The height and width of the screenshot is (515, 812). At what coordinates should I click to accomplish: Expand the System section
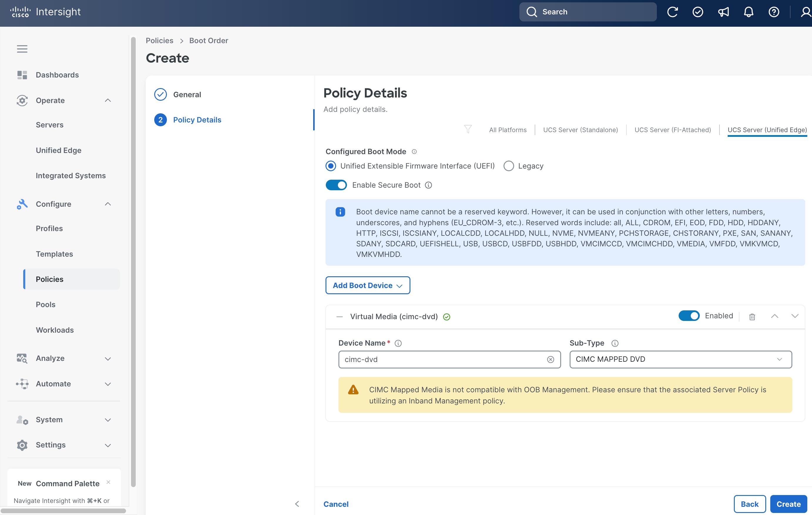pos(108,420)
